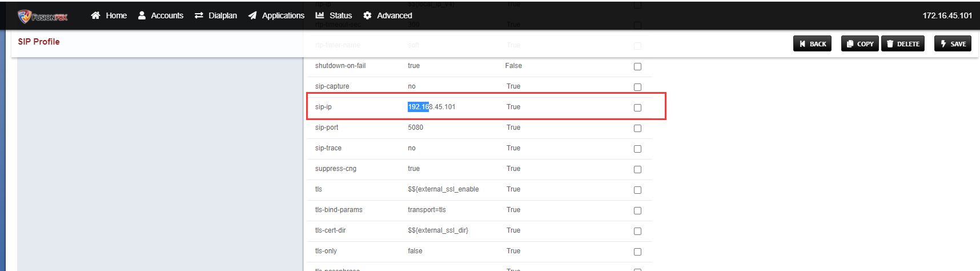980x271 pixels.
Task: Click the COPY button
Action: point(859,43)
